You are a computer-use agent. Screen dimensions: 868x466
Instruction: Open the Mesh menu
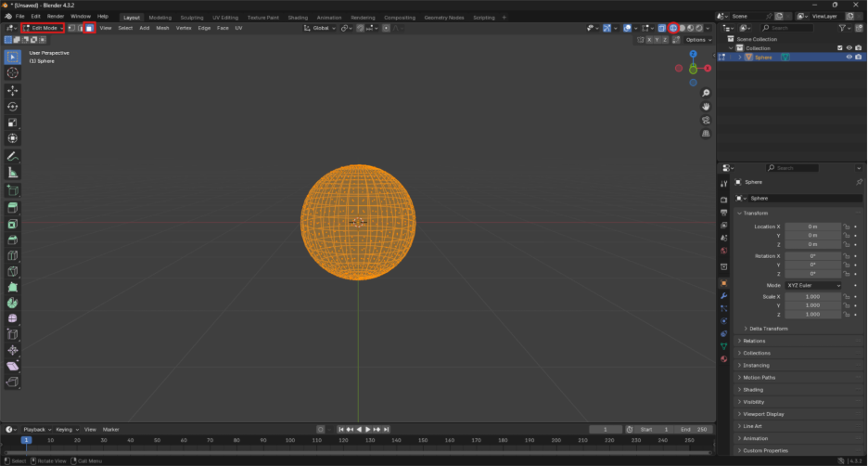click(x=162, y=28)
